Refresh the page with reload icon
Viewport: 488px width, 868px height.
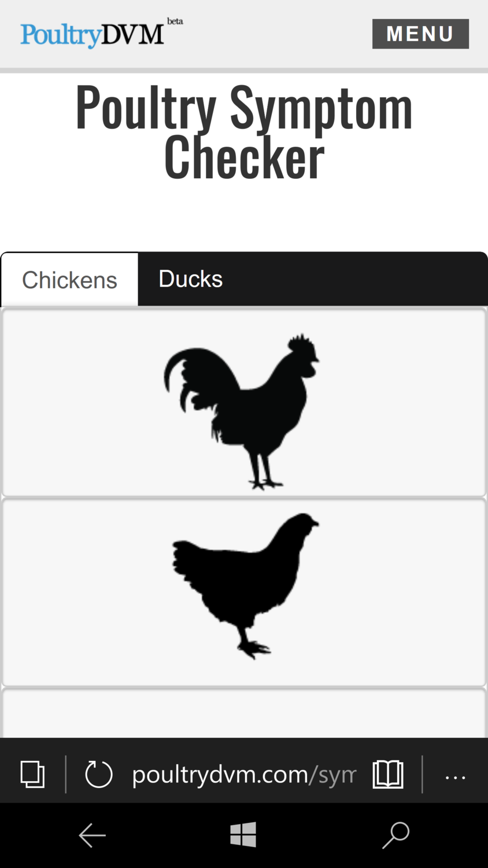(98, 774)
